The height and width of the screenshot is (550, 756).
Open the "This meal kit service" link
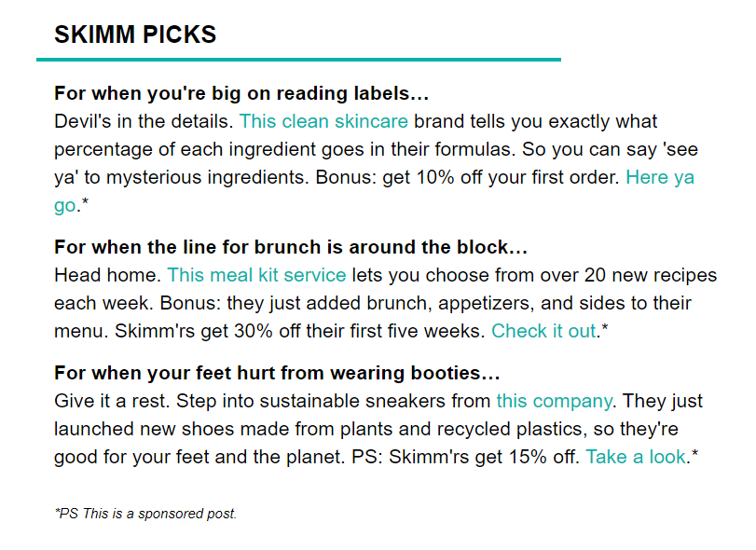256,275
